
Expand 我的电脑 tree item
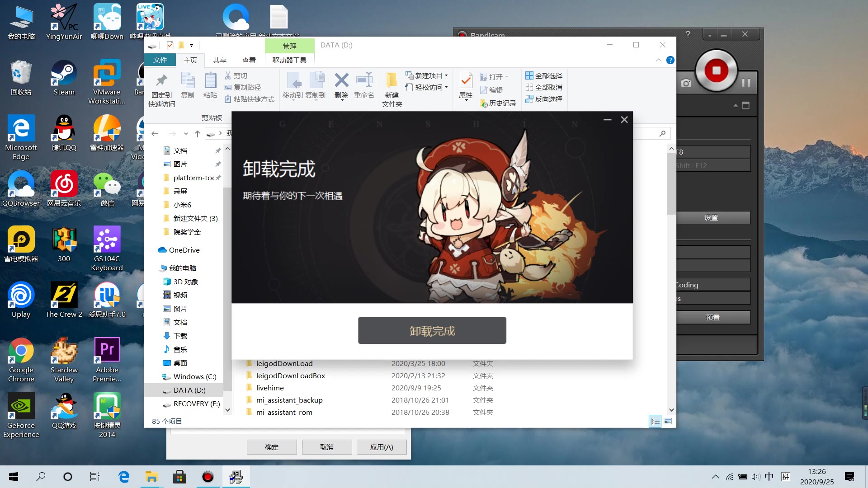point(151,267)
